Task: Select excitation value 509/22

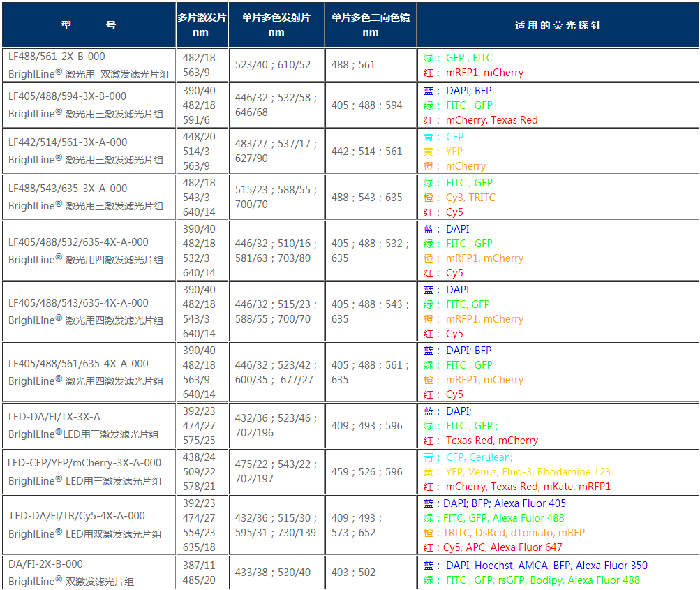Action: (199, 472)
